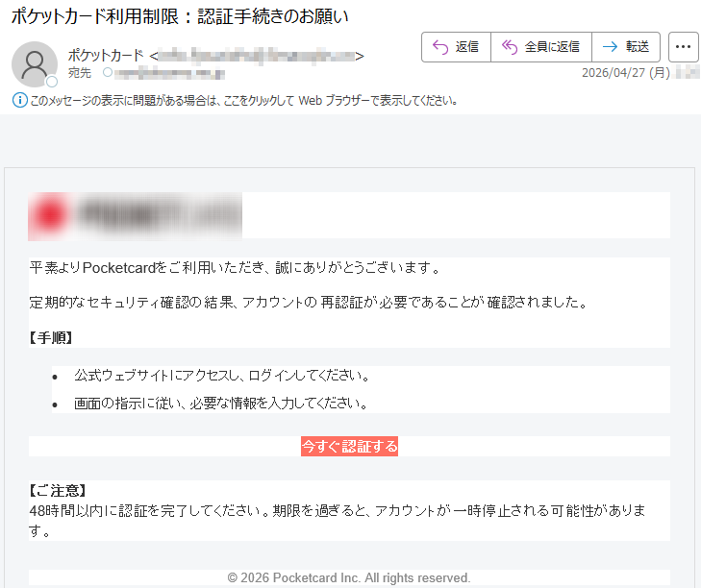The image size is (701, 588).
Task: Click the 転送 forward arrow icon
Action: [x=610, y=46]
